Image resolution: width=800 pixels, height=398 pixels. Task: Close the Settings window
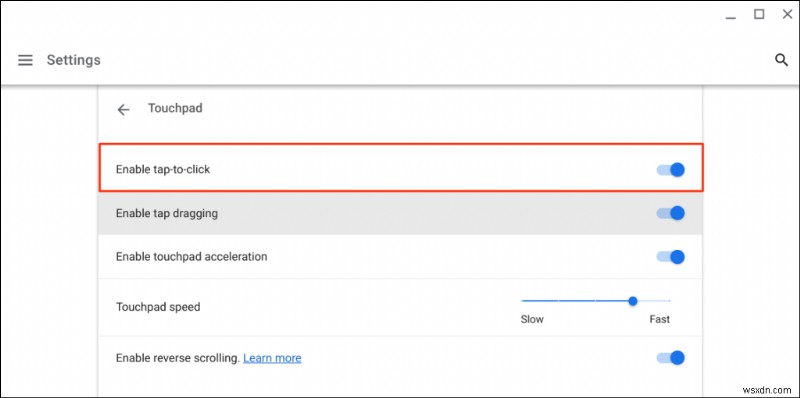(x=787, y=14)
